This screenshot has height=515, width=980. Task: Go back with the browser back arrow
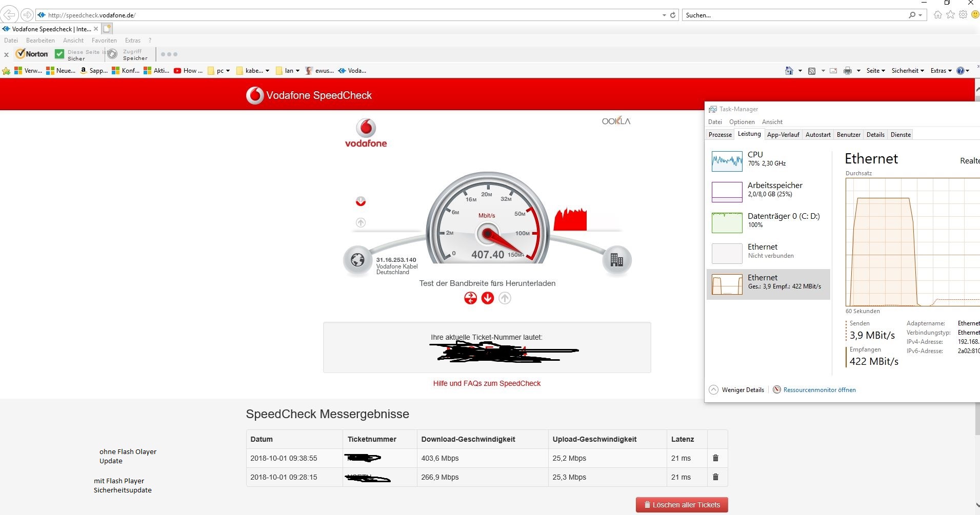(9, 15)
